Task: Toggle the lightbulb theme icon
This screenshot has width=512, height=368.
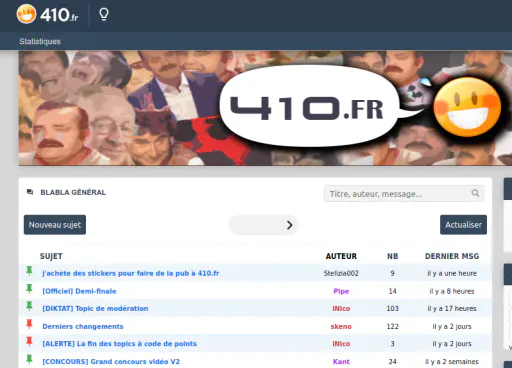Action: coord(104,14)
